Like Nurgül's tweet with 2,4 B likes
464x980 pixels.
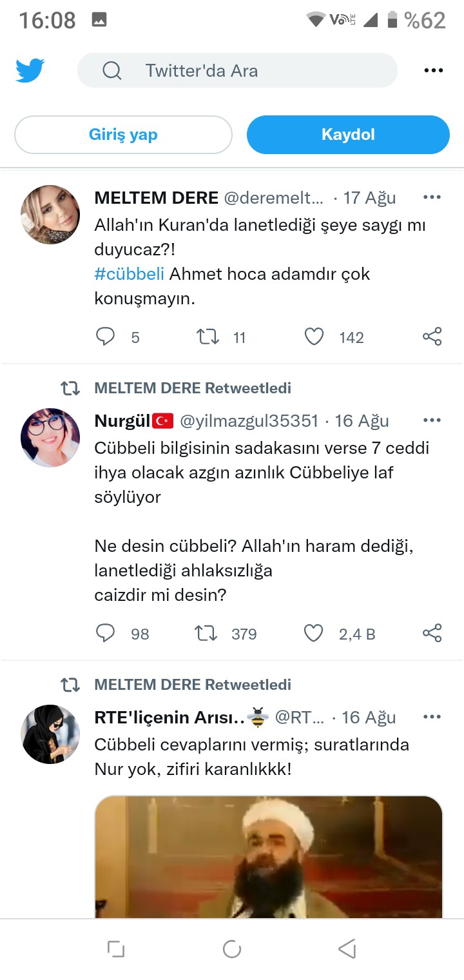click(313, 634)
